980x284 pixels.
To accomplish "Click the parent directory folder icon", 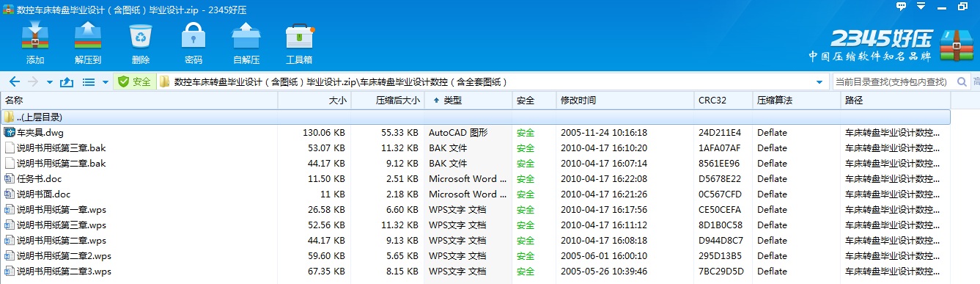I will tap(9, 117).
